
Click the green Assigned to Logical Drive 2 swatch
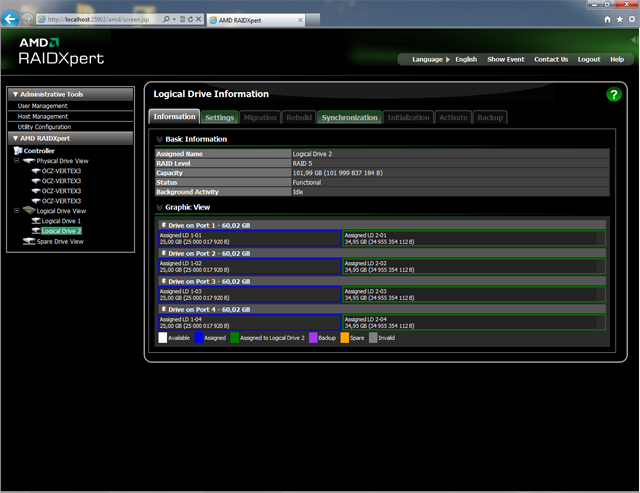pyautogui.click(x=235, y=338)
